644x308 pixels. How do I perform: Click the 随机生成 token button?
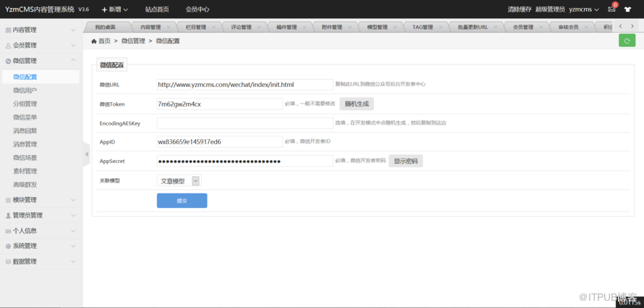click(x=357, y=104)
